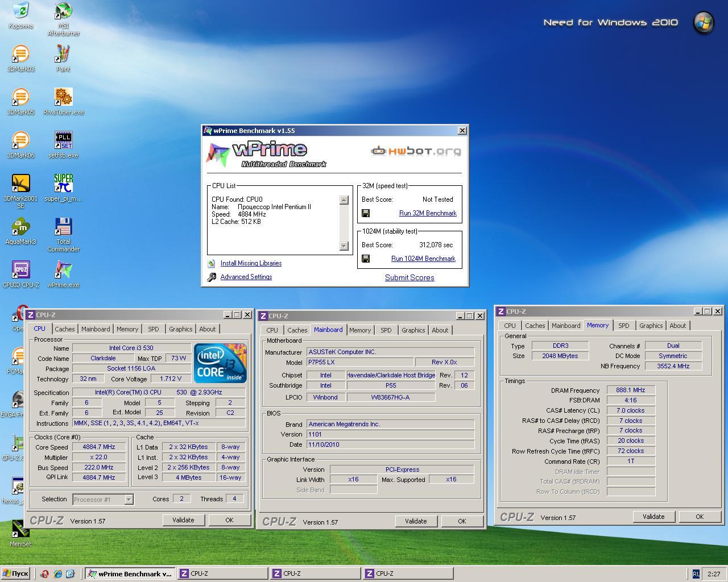728x582 pixels.
Task: Click OK in right CPU-Z Memory window
Action: (700, 517)
